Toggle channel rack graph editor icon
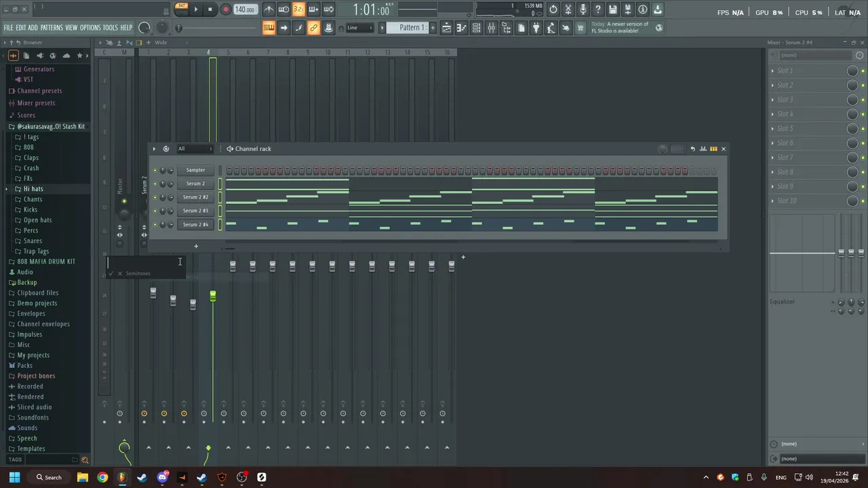868x488 pixels. tap(703, 149)
